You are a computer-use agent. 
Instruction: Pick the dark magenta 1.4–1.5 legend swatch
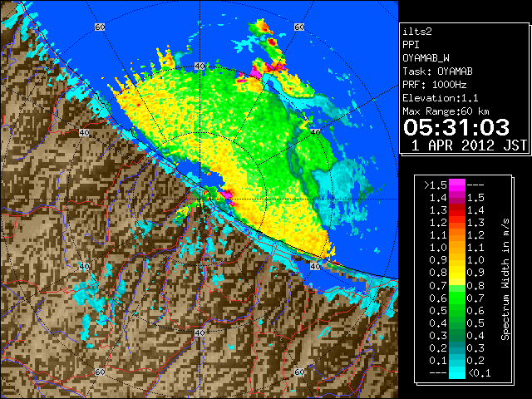[456, 198]
